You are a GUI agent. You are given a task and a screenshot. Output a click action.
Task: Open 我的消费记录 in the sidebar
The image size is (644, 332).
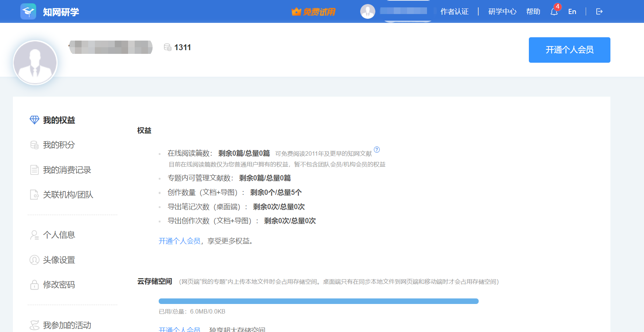tap(67, 170)
